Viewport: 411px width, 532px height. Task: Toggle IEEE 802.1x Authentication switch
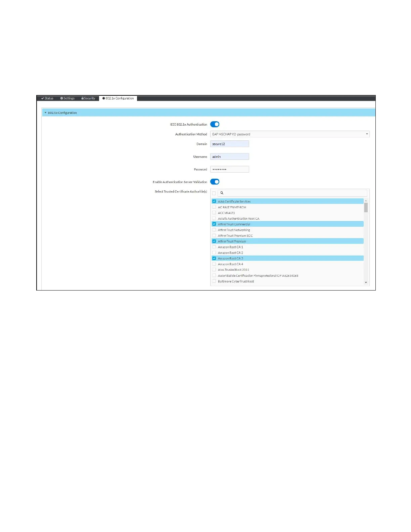[x=215, y=124]
